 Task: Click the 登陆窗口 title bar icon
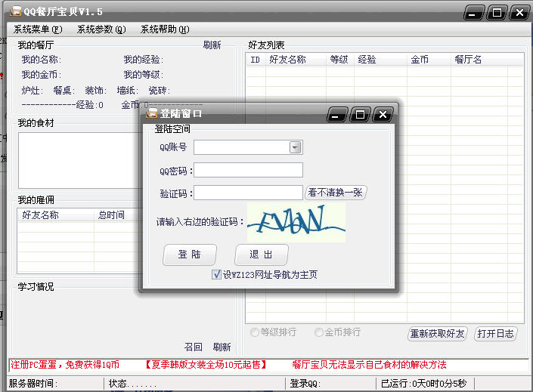pos(151,113)
